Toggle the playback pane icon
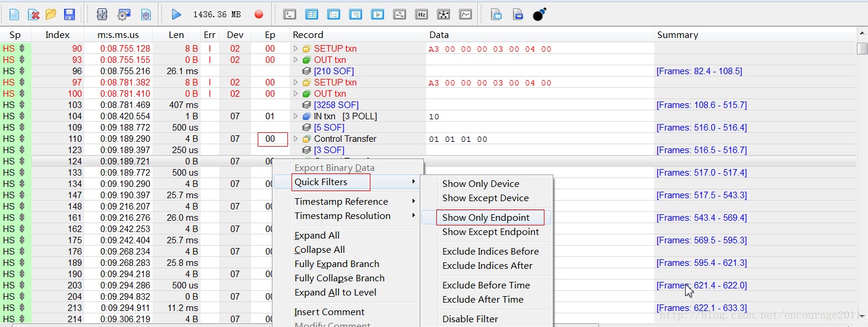 coord(378,14)
